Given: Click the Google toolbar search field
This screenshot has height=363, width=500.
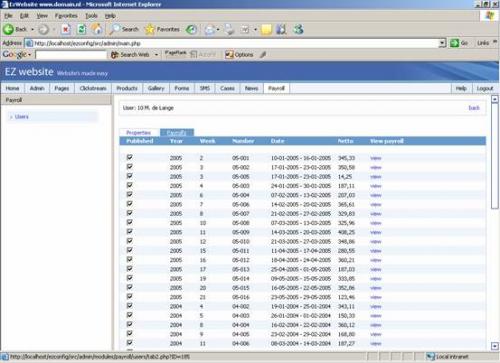Looking at the screenshot, I should [71, 55].
